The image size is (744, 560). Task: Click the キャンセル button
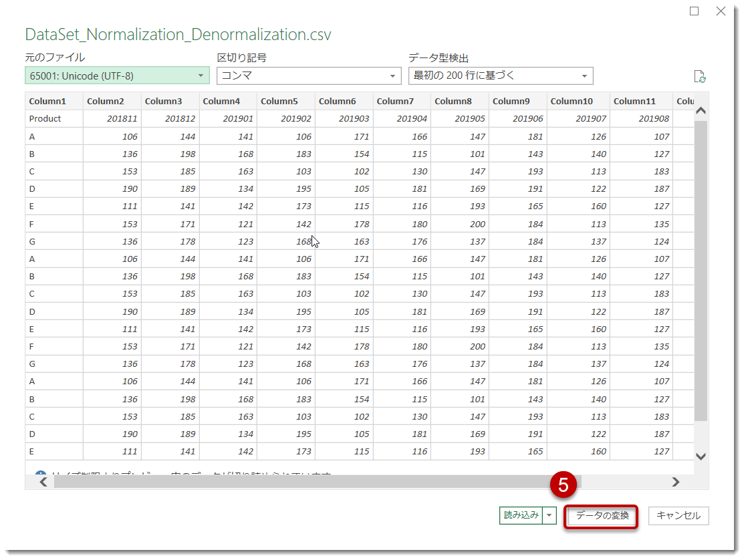678,516
